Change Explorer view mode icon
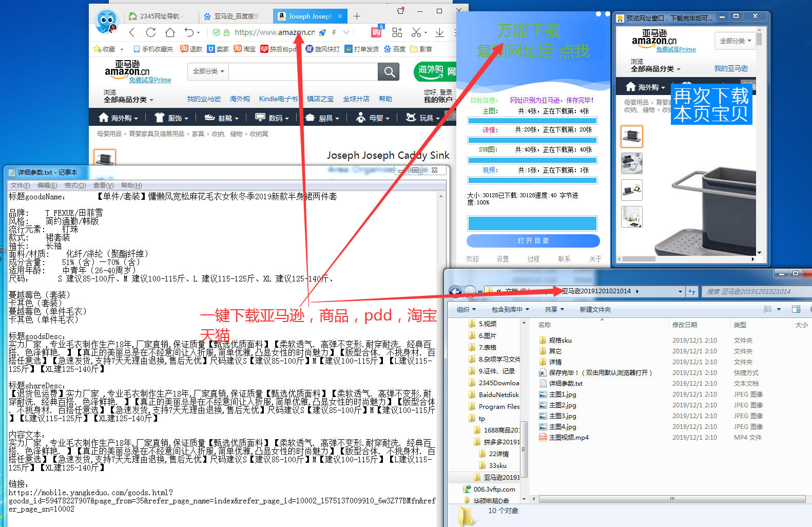The width and height of the screenshot is (812, 527). coord(768,309)
